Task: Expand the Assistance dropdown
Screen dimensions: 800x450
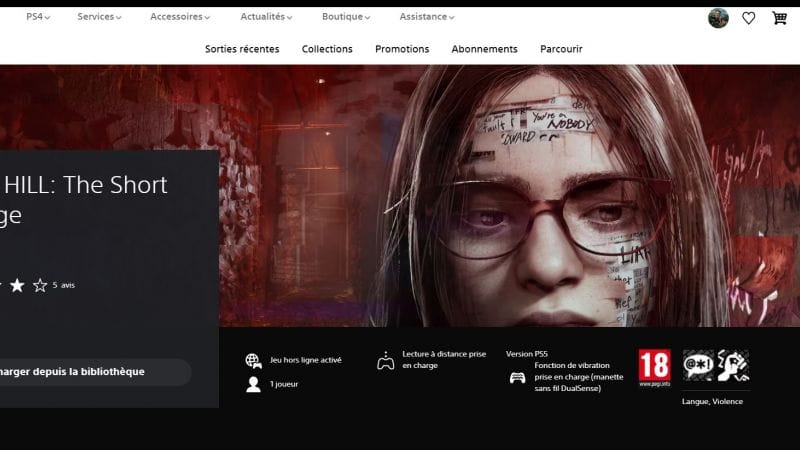Action: [x=427, y=17]
